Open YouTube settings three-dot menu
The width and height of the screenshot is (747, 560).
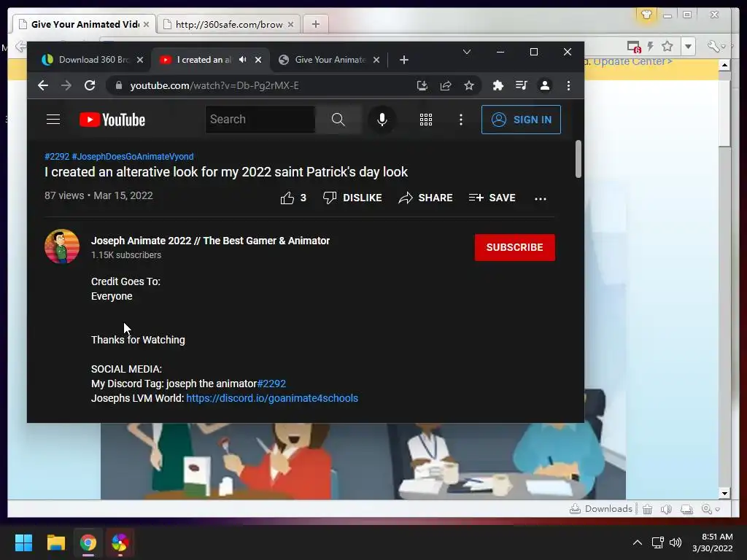click(x=461, y=120)
